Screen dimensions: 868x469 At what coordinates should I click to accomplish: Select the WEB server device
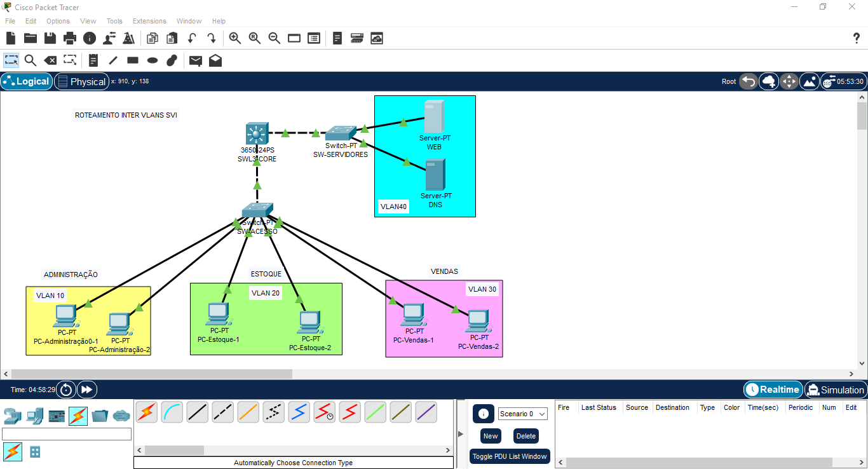pyautogui.click(x=434, y=117)
